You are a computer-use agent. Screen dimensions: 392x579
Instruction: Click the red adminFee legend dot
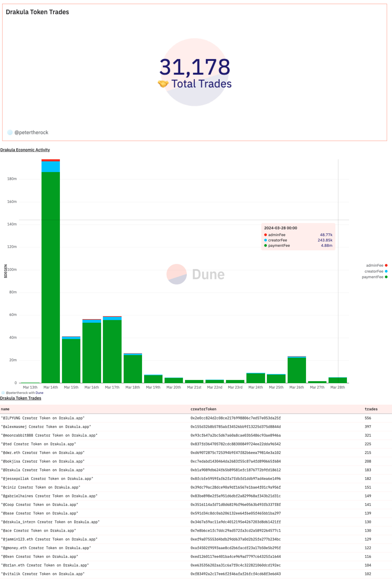pyautogui.click(x=386, y=265)
